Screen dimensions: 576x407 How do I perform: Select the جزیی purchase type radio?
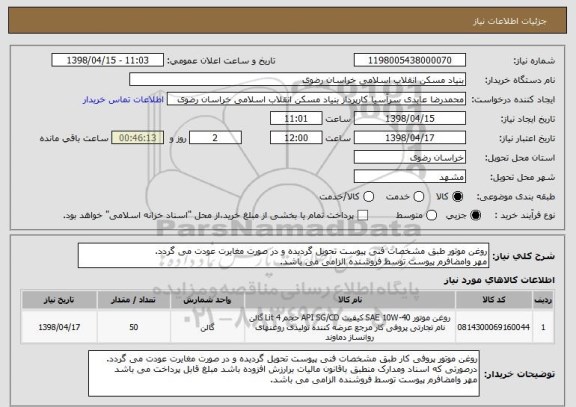475,216
